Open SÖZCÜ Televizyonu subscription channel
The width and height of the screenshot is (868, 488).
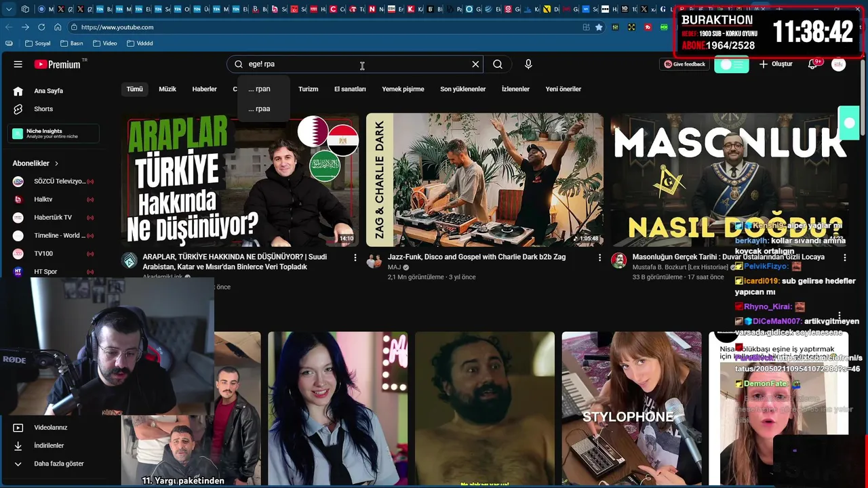tap(53, 182)
